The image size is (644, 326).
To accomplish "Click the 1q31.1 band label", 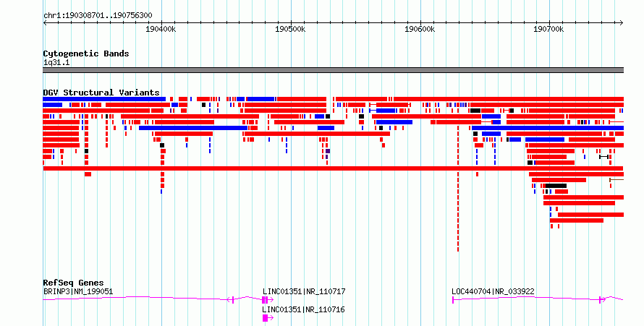I will [56, 63].
